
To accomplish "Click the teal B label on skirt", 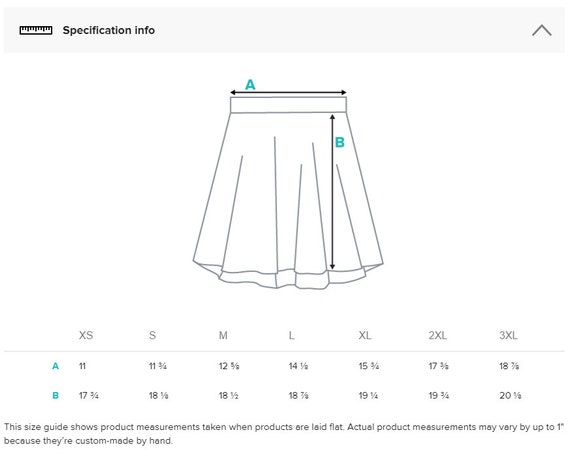I will tap(340, 142).
